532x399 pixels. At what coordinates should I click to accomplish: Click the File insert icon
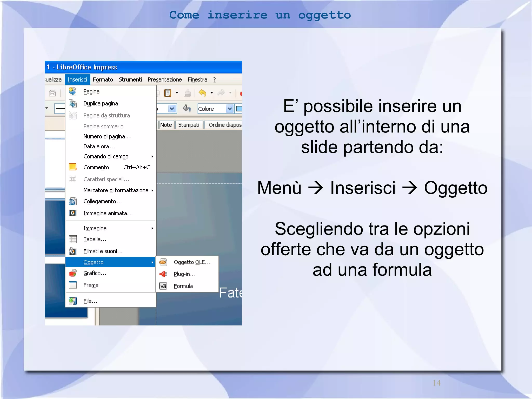[x=72, y=301]
